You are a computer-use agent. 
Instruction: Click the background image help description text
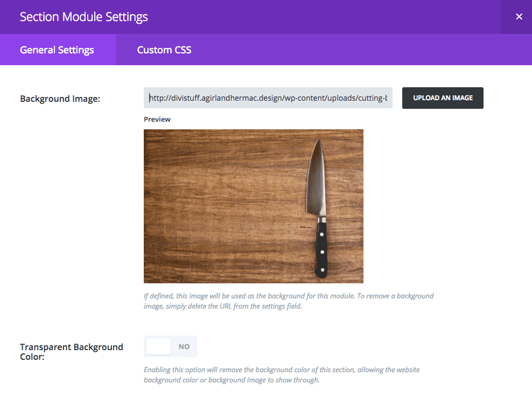click(288, 301)
